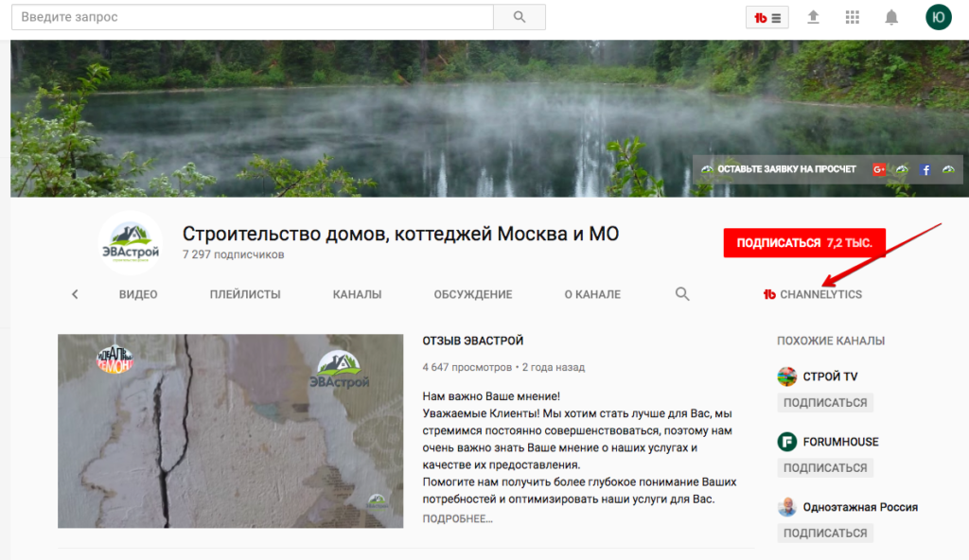This screenshot has height=560, width=969.
Task: Open the YouTube apps grid icon
Action: tap(852, 17)
